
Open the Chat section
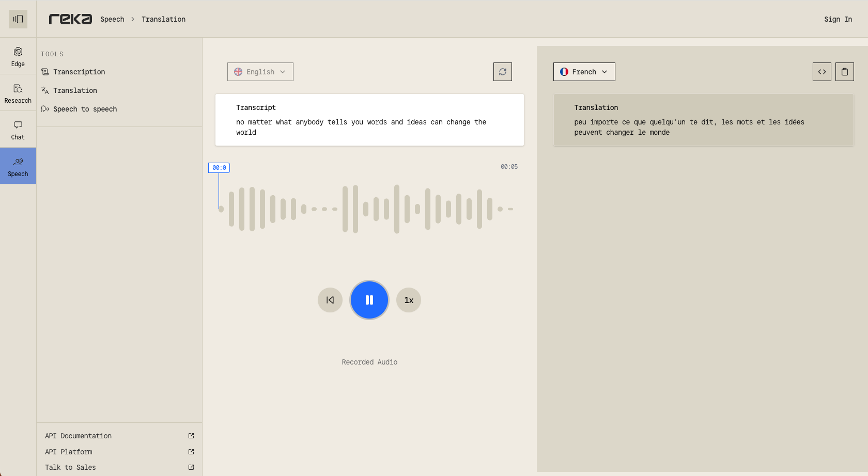tap(18, 130)
